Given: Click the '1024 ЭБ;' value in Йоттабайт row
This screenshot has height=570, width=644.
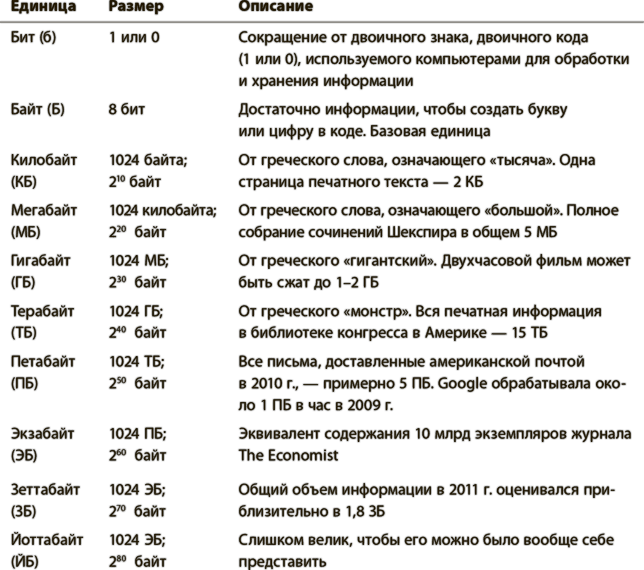Looking at the screenshot, I should [x=137, y=540].
